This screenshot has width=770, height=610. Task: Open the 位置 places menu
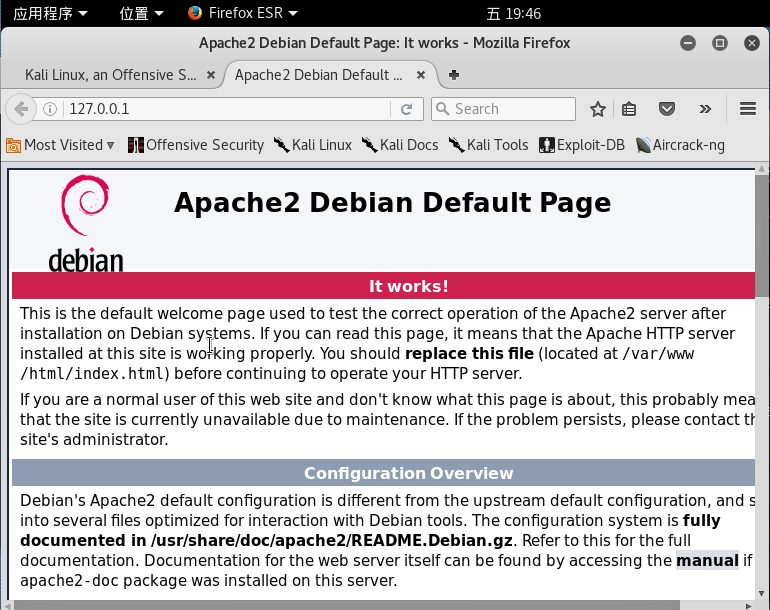coord(141,13)
